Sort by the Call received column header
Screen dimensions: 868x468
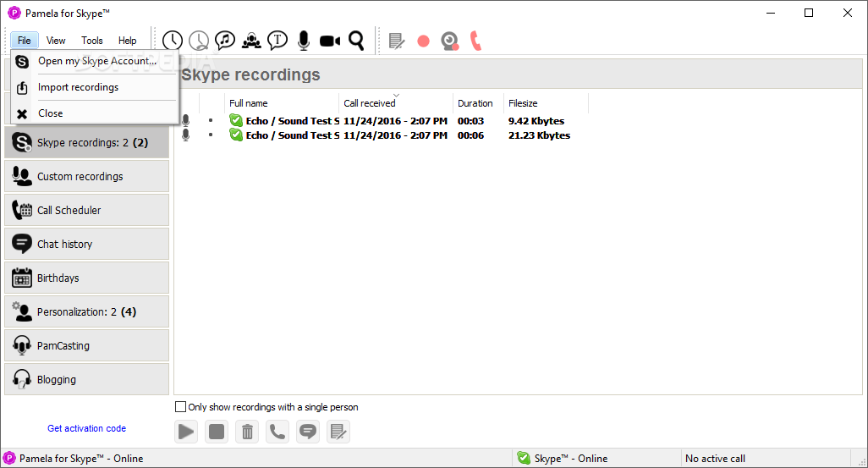(x=396, y=103)
